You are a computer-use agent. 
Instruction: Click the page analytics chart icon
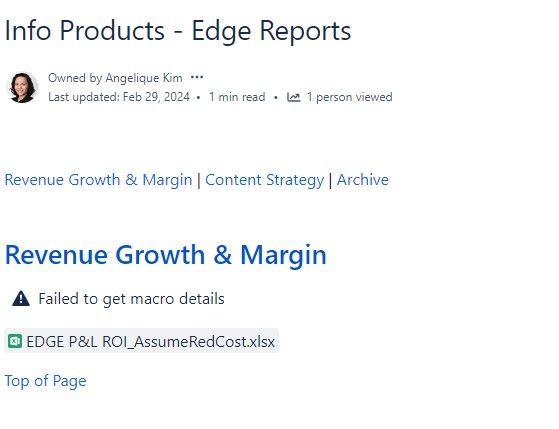pyautogui.click(x=293, y=97)
